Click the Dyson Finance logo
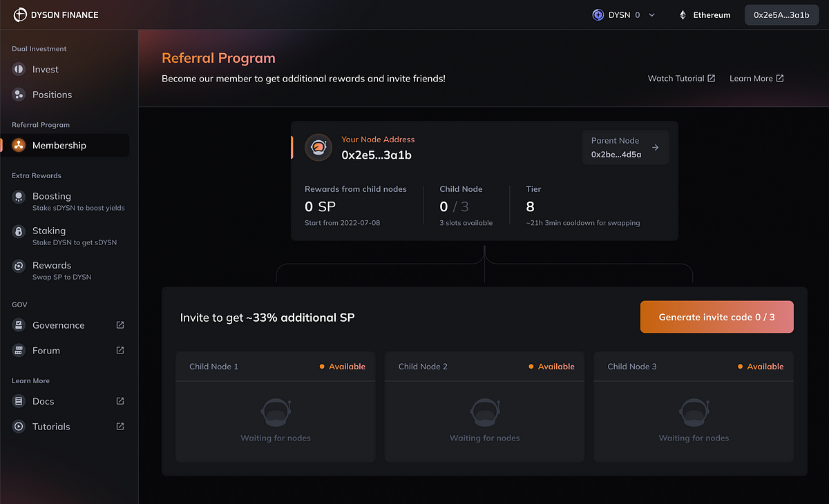Viewport: 829px width, 504px height. [55, 14]
